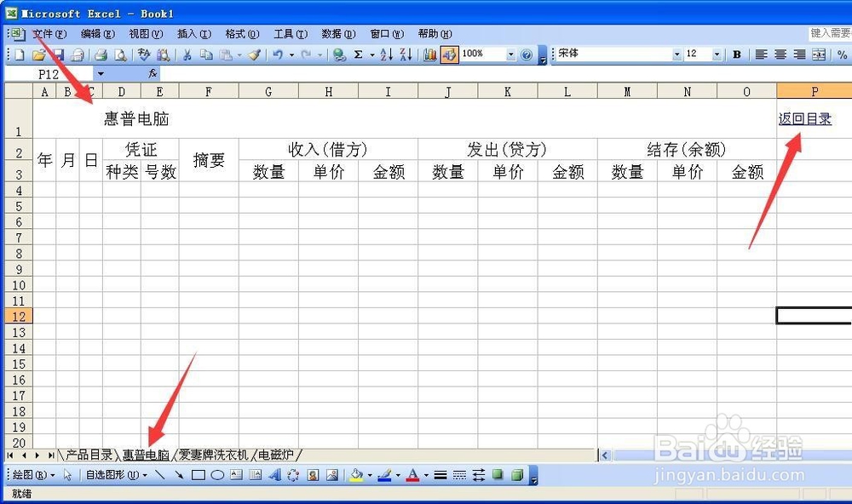Apply Fill Color paint bucket
852x504 pixels.
coord(356,475)
